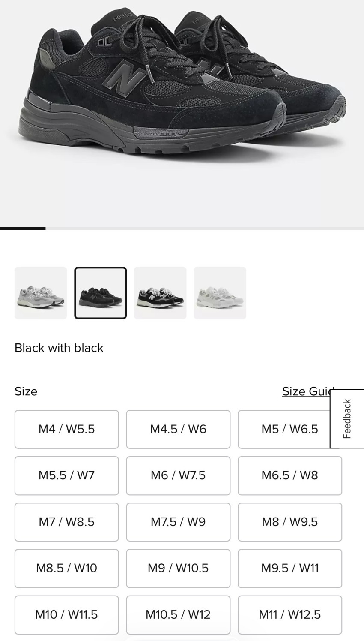Click the image gallery progress bar
This screenshot has height=641, width=364.
coord(182,229)
